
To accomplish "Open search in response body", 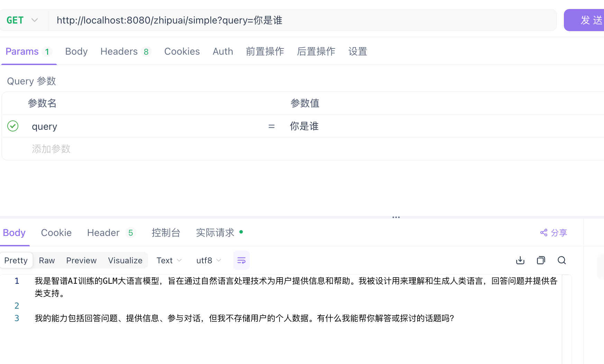I will pyautogui.click(x=561, y=260).
